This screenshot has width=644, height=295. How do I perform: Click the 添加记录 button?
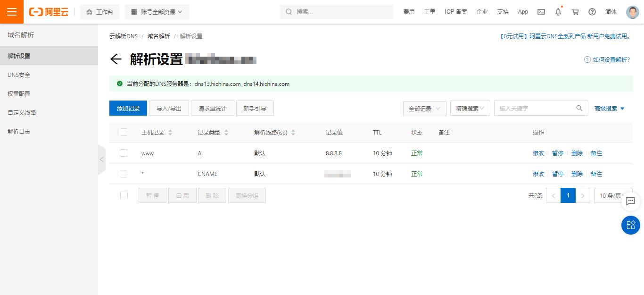coord(128,108)
